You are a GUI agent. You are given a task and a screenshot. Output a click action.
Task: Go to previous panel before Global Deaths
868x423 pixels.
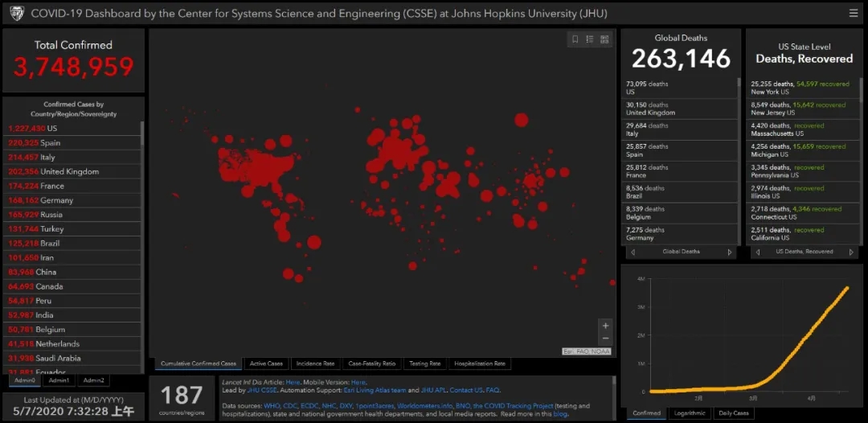point(633,252)
